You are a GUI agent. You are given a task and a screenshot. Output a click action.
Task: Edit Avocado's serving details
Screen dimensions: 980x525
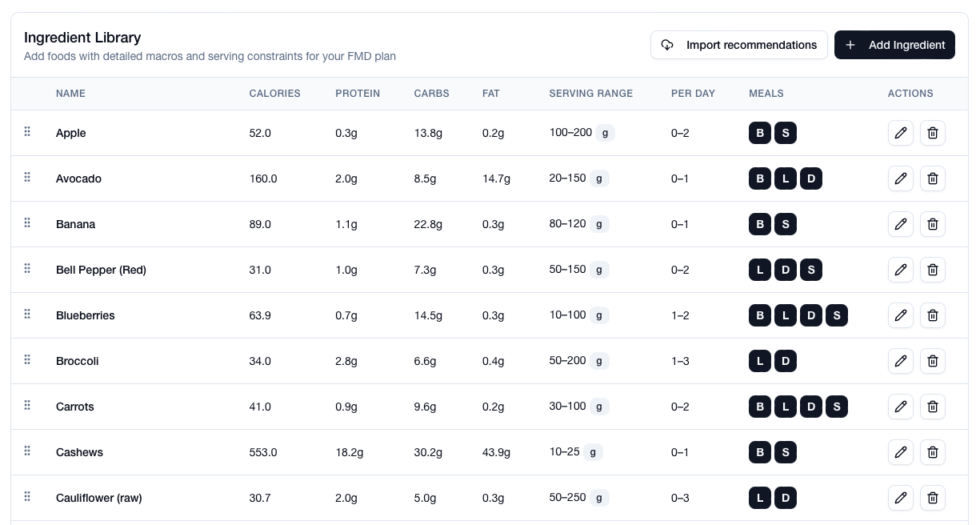901,178
